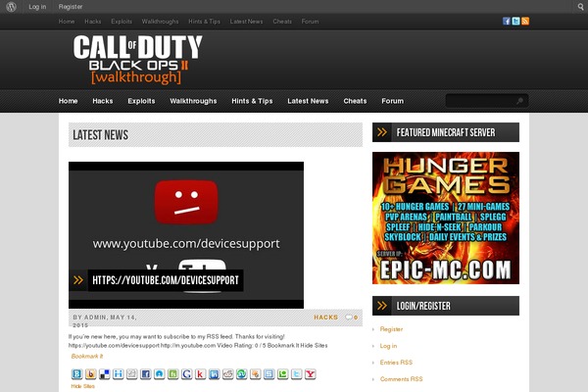
Task: Click Home in the small top menu
Action: tap(67, 22)
